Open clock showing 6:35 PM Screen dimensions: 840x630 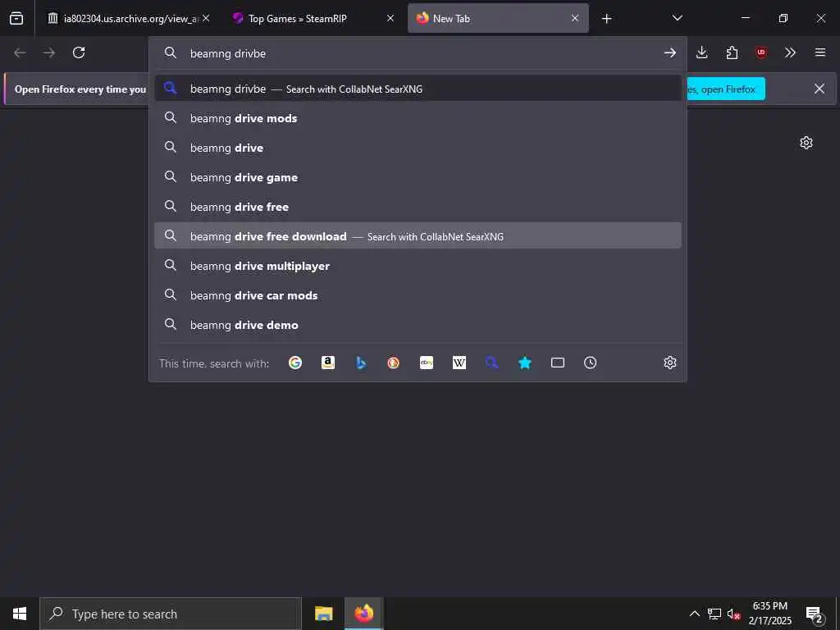pos(769,614)
